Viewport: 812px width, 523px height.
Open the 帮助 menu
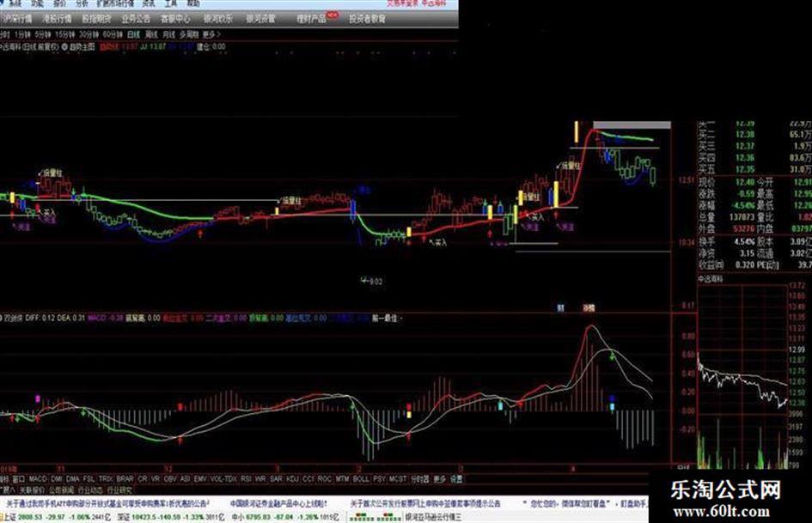pyautogui.click(x=192, y=3)
